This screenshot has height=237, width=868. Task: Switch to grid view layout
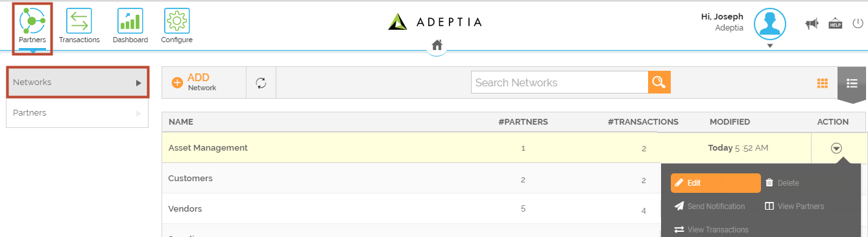823,83
